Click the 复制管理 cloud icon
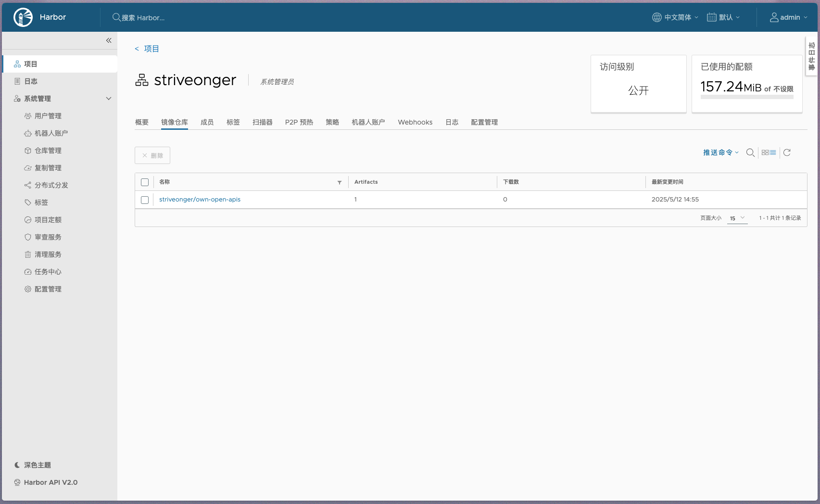Image resolution: width=820 pixels, height=504 pixels. 28,168
